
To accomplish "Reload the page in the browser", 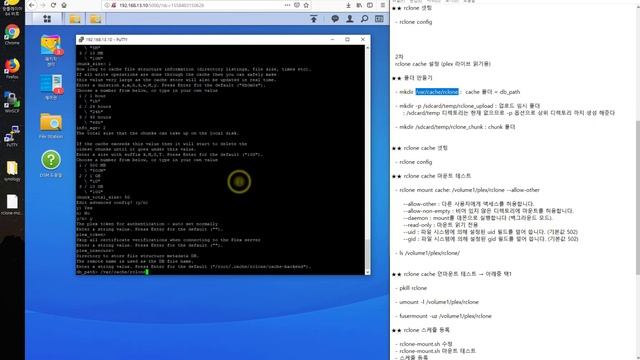I will pyautogui.click(x=53, y=5).
